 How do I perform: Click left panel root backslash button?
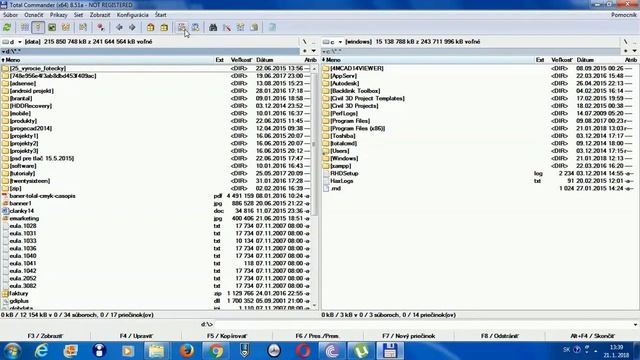304,42
